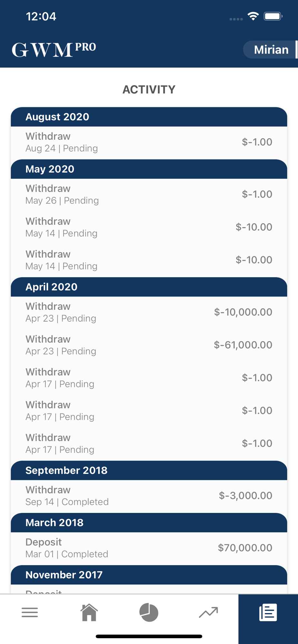The image size is (298, 644).
Task: Go to the Home tab icon
Action: point(89,612)
